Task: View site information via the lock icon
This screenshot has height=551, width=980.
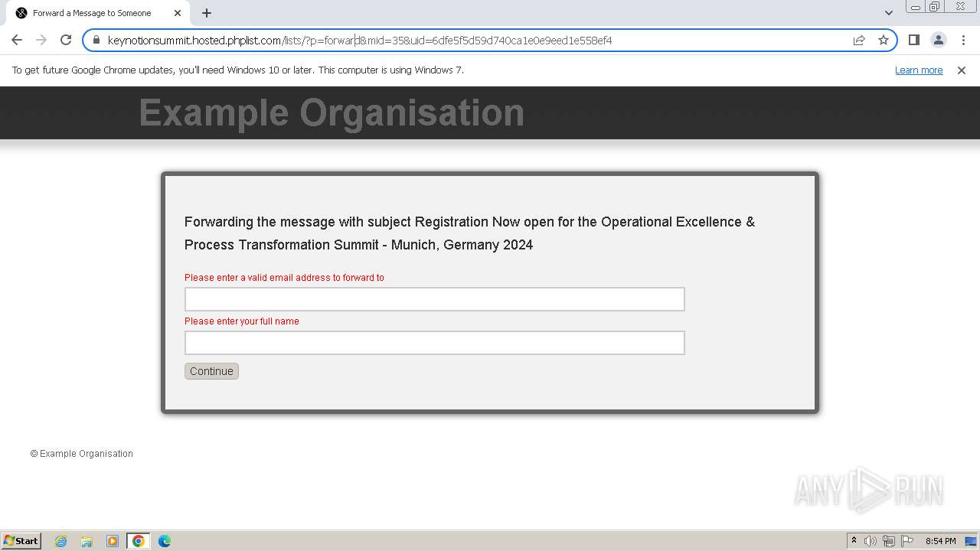Action: (x=96, y=40)
